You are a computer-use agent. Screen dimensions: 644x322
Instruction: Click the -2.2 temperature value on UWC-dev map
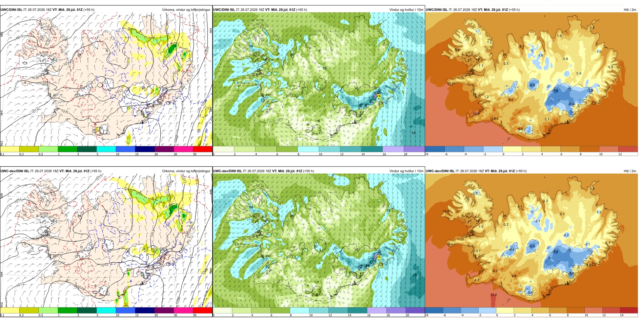566,235
